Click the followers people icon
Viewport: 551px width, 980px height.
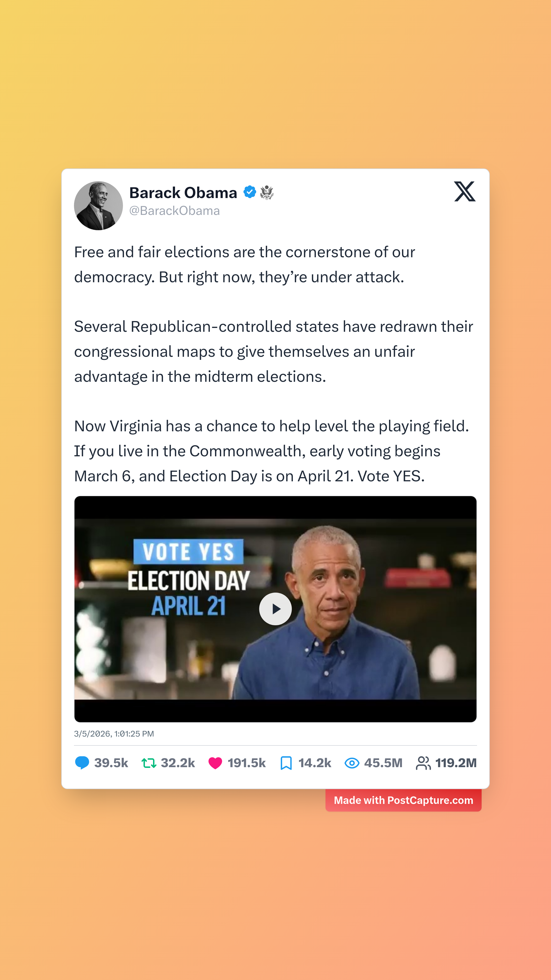point(423,763)
